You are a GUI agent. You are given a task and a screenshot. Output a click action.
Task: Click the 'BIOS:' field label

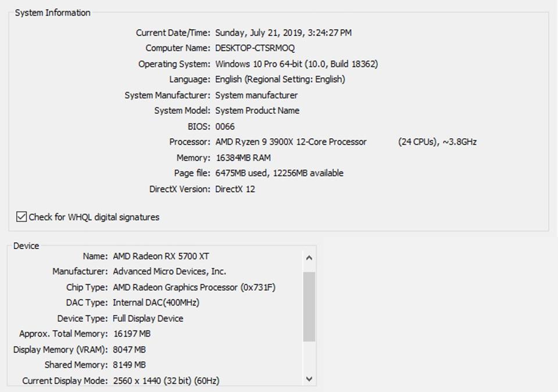click(199, 127)
